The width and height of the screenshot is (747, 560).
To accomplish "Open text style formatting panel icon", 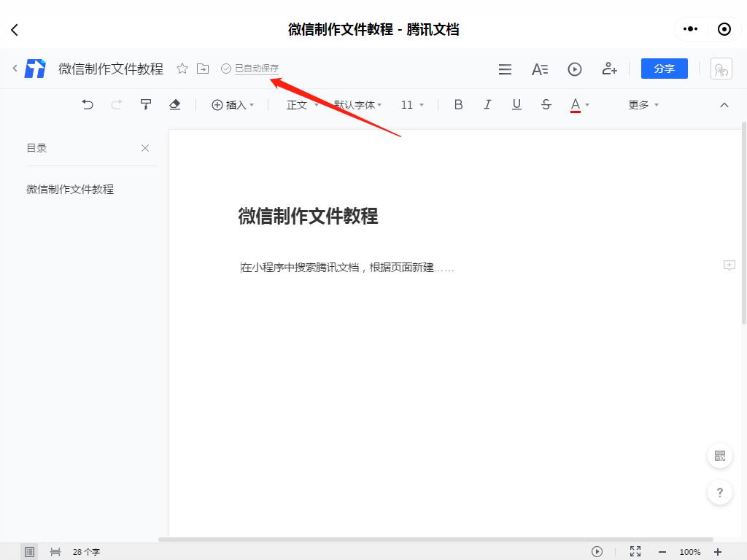I will [x=540, y=69].
